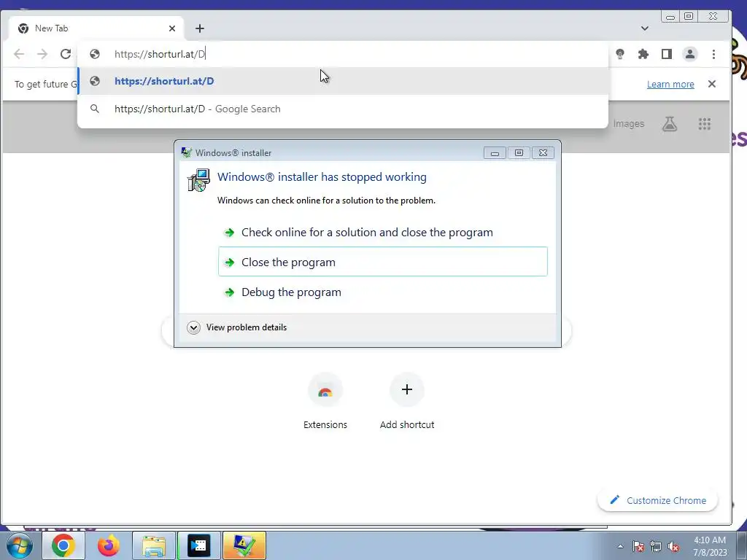747x560 pixels.
Task: Click the Action Center flag tray icon
Action: coord(638,546)
